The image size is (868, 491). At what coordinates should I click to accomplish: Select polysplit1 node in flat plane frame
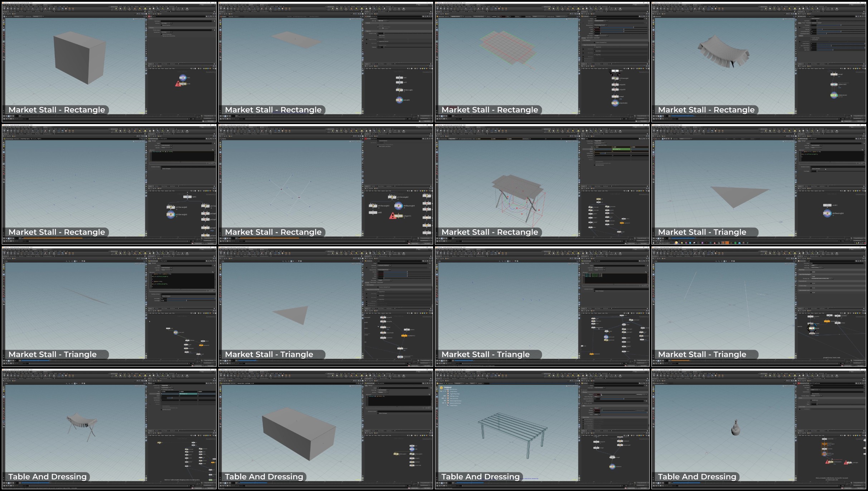coord(399,100)
